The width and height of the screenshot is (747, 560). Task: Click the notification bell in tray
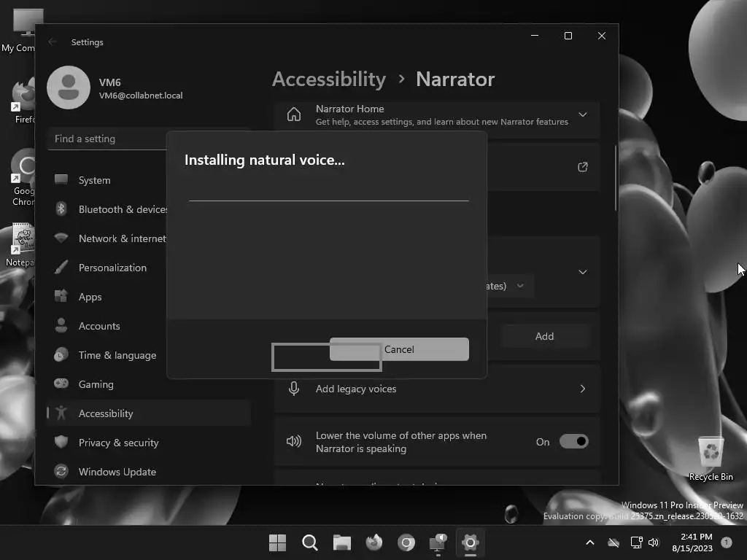727,542
